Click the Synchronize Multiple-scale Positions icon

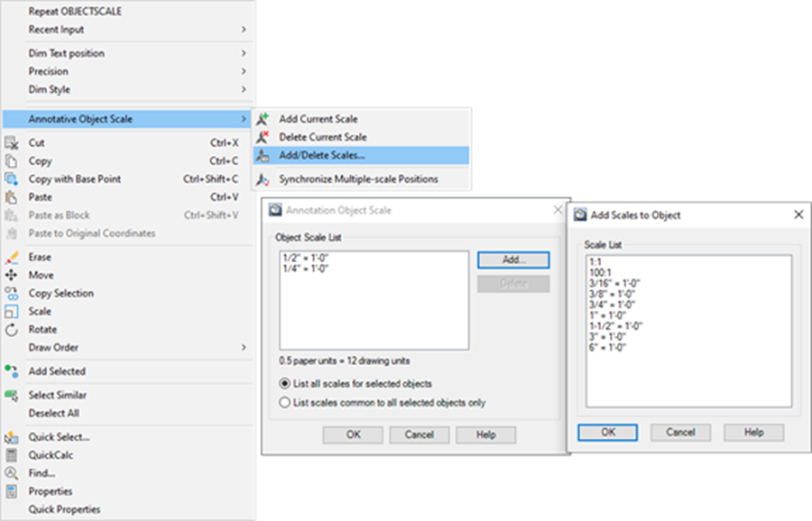(263, 179)
